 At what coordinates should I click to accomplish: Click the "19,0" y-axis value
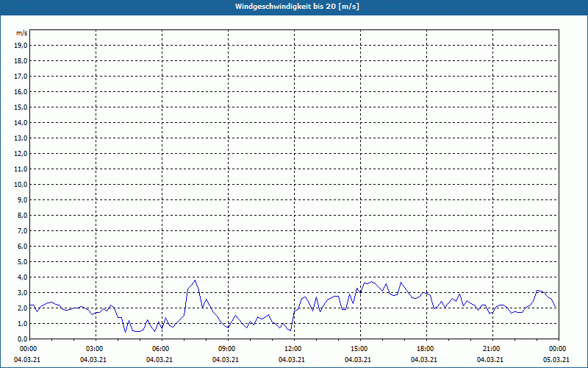point(21,46)
